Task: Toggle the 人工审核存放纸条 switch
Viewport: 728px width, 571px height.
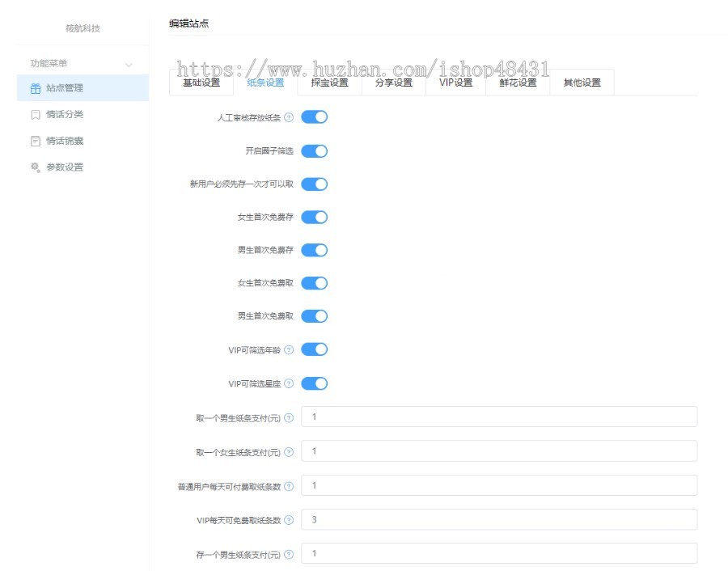Action: tap(315, 117)
